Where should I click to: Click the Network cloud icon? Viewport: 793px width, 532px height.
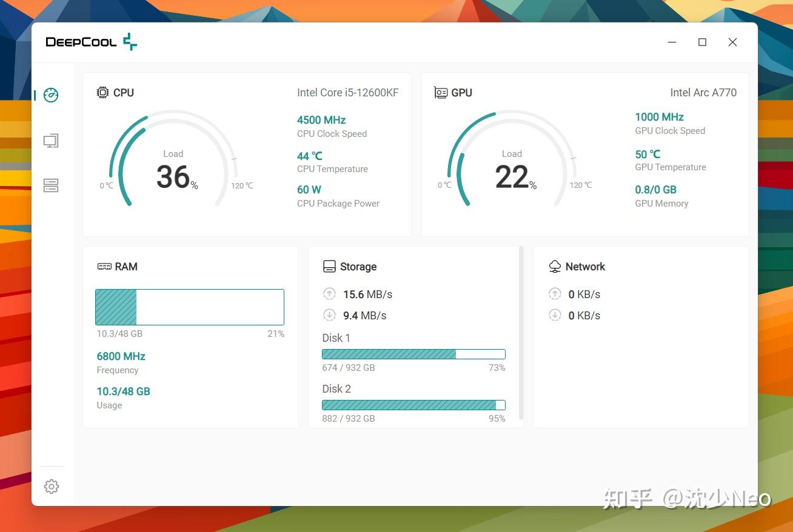[555, 266]
